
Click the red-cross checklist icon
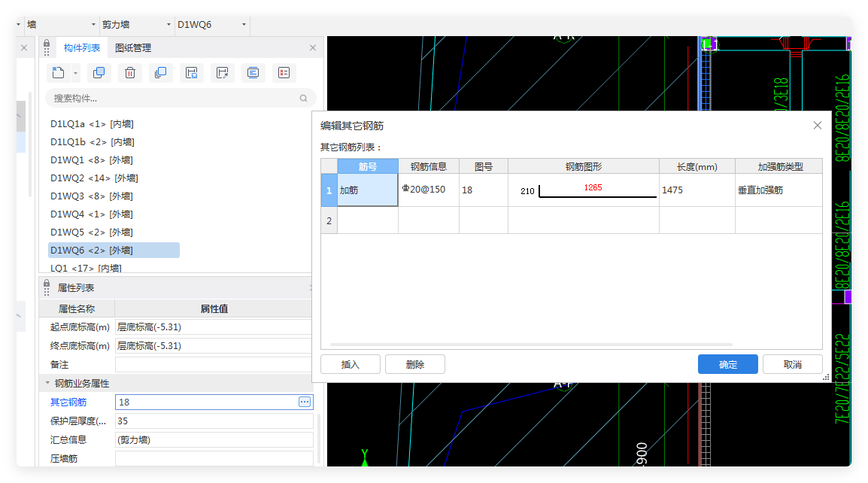click(284, 72)
